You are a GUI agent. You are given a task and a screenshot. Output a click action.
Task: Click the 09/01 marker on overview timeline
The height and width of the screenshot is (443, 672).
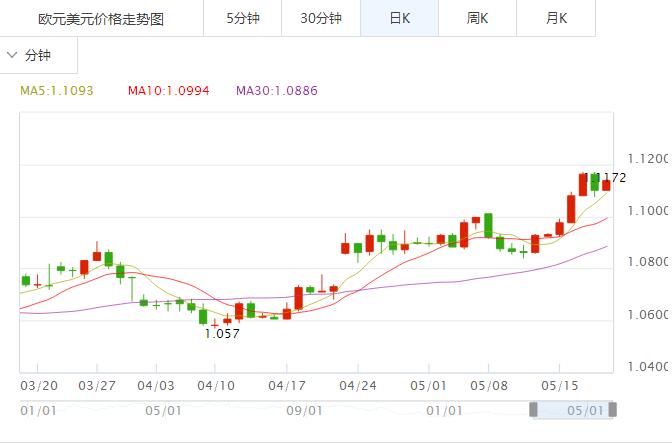[304, 411]
